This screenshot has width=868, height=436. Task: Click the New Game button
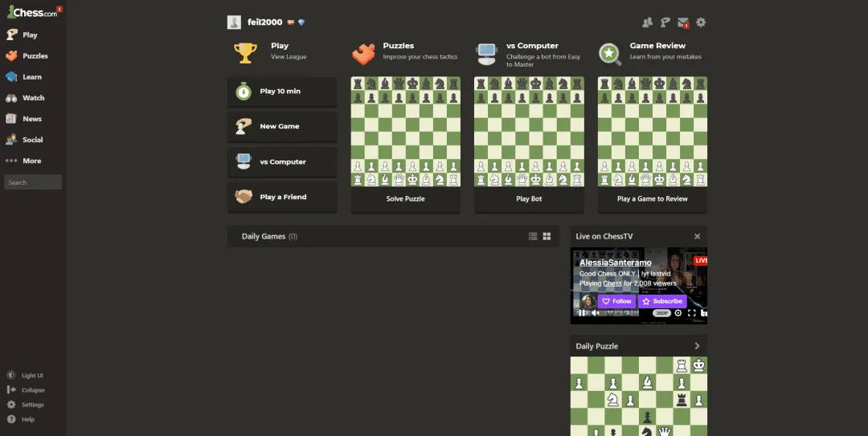click(282, 126)
